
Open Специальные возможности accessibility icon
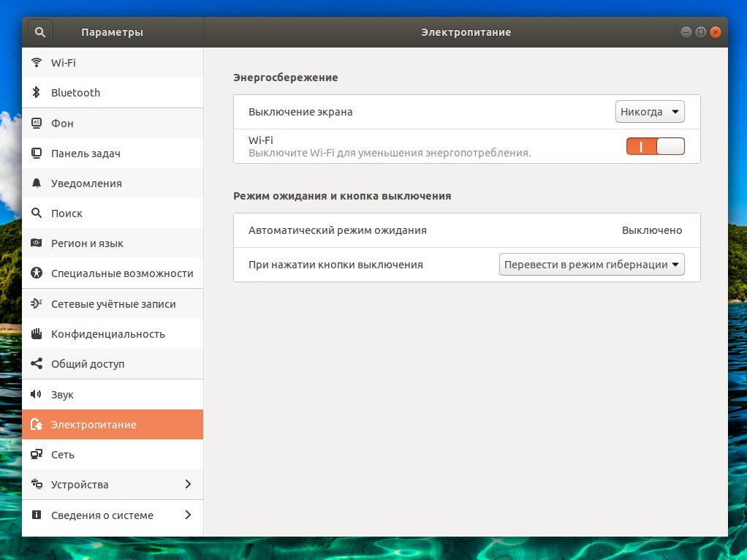point(37,273)
